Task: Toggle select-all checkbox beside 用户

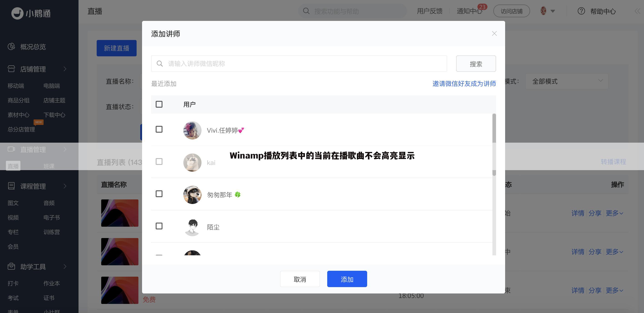Action: [159, 104]
